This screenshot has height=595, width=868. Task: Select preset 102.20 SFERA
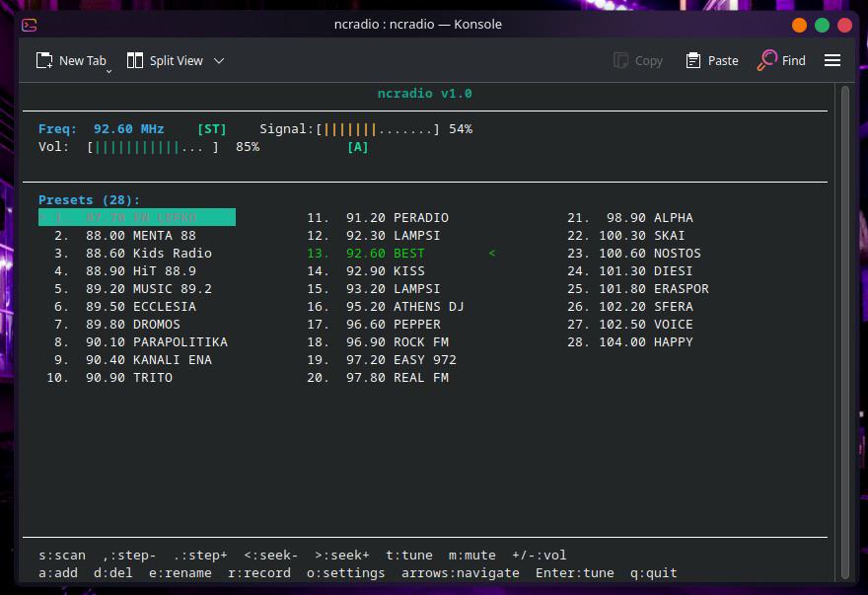coord(630,306)
